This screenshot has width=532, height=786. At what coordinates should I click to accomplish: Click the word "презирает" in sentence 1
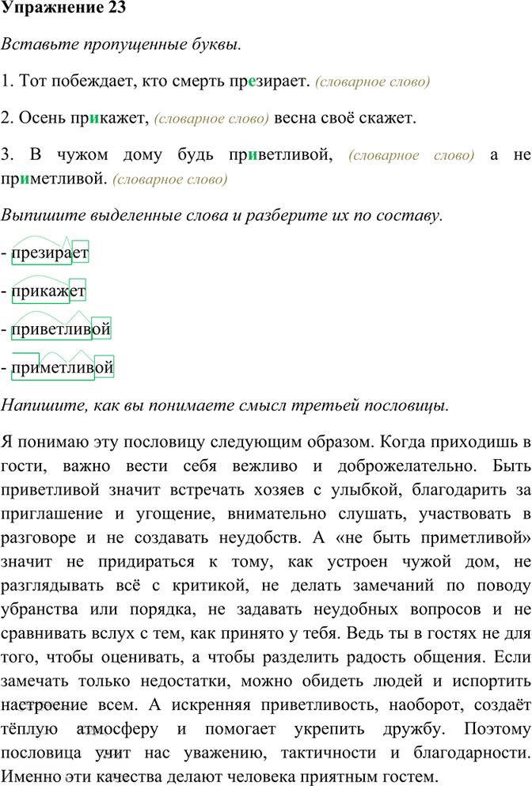tap(269, 81)
